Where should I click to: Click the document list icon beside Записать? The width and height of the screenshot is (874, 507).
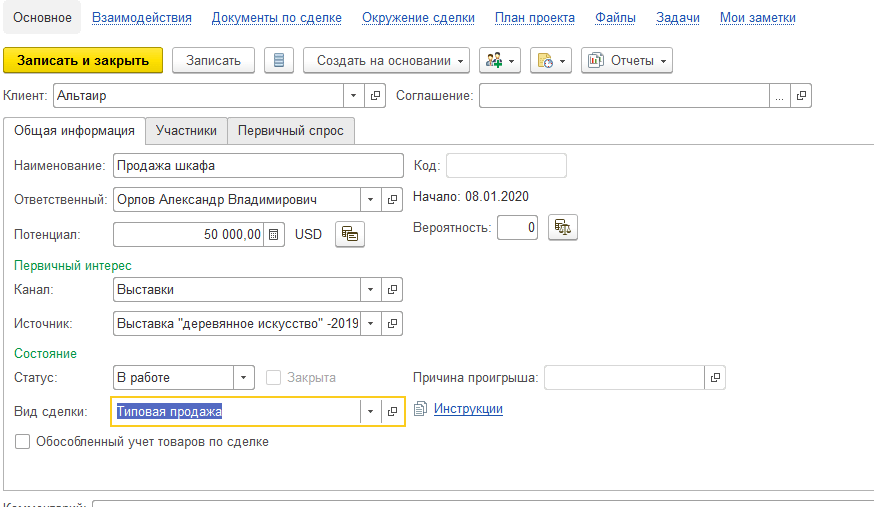(x=279, y=60)
